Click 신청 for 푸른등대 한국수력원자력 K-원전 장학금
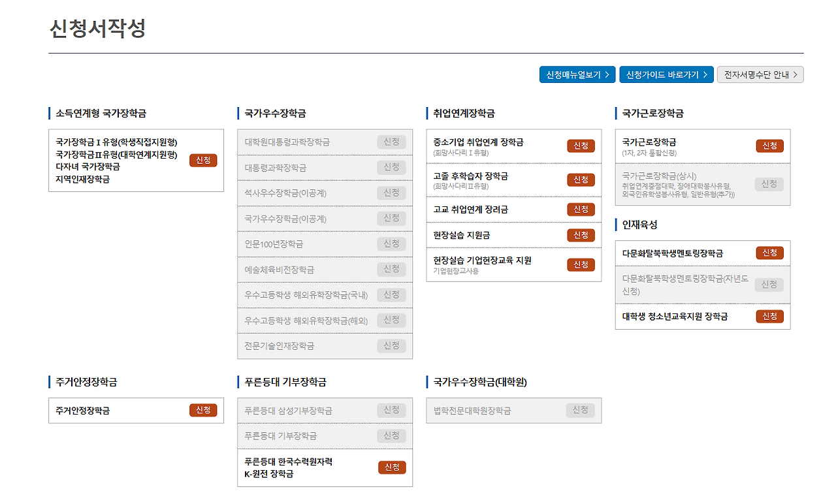This screenshot has height=504, width=836. click(x=391, y=467)
